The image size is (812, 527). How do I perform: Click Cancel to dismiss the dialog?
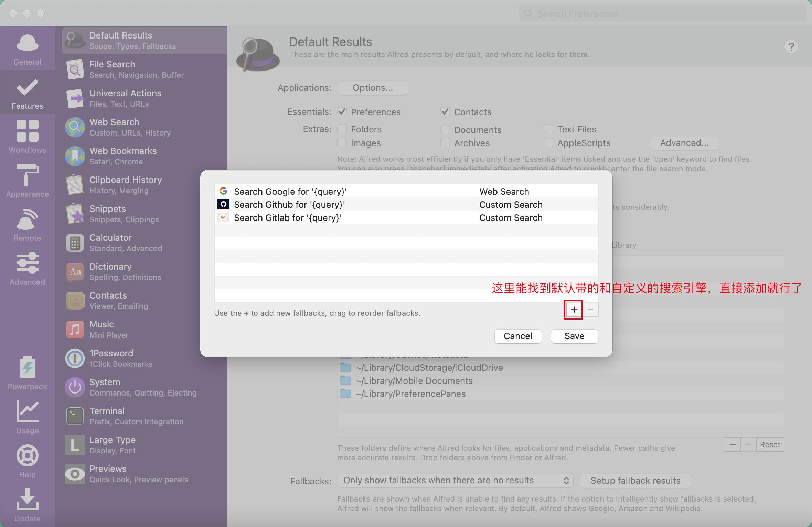[x=517, y=335]
